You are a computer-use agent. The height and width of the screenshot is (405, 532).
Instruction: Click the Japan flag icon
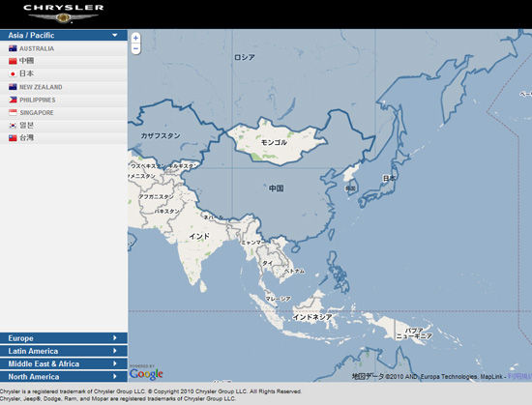(13, 73)
